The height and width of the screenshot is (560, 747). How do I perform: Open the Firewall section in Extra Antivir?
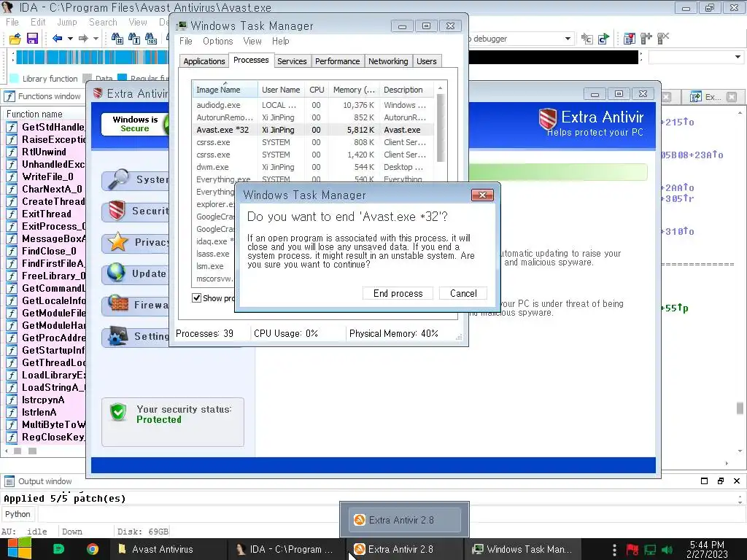(x=135, y=306)
